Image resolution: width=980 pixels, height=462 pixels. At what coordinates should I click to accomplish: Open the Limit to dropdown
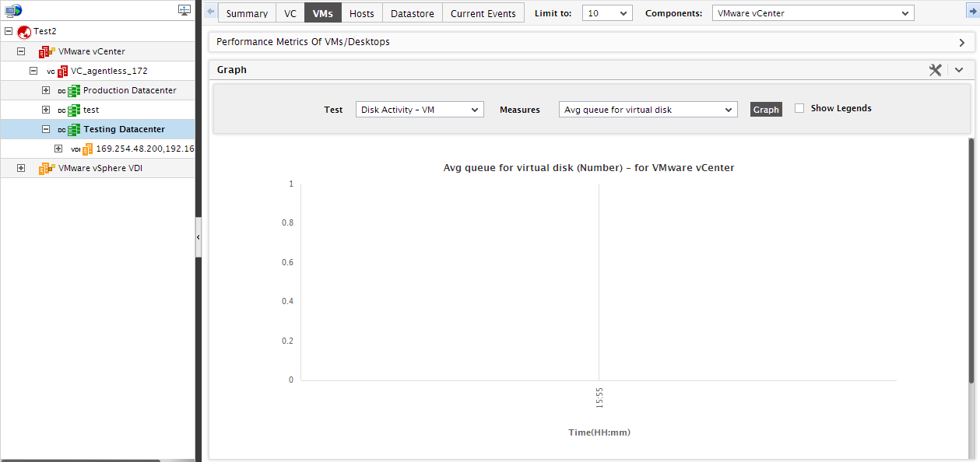[607, 13]
